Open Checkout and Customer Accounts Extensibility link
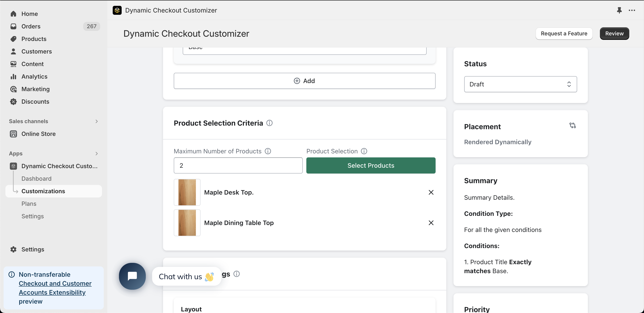Screen dimensions: 644x313 [x=55, y=288]
